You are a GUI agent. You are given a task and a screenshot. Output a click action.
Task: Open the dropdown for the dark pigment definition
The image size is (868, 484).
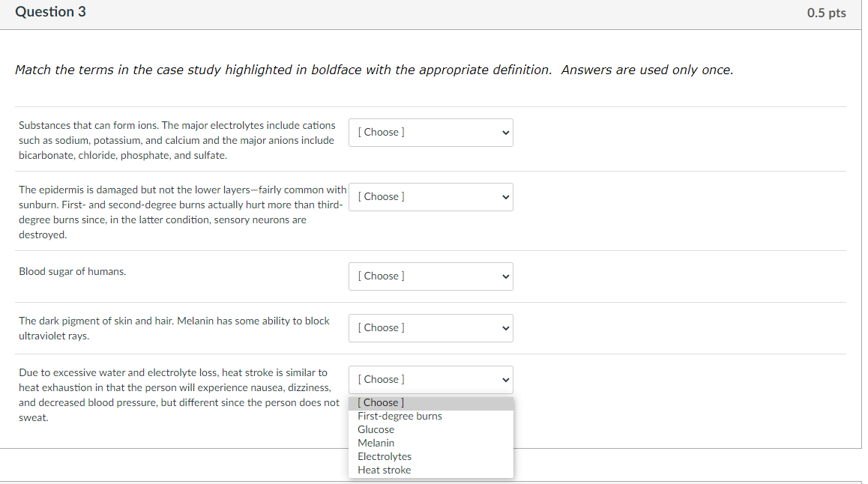(x=431, y=328)
